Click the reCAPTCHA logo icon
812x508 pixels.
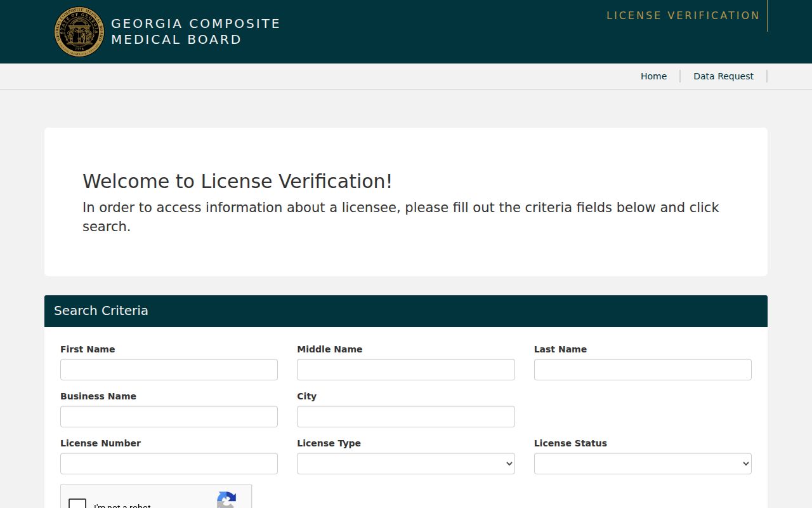coord(226,500)
